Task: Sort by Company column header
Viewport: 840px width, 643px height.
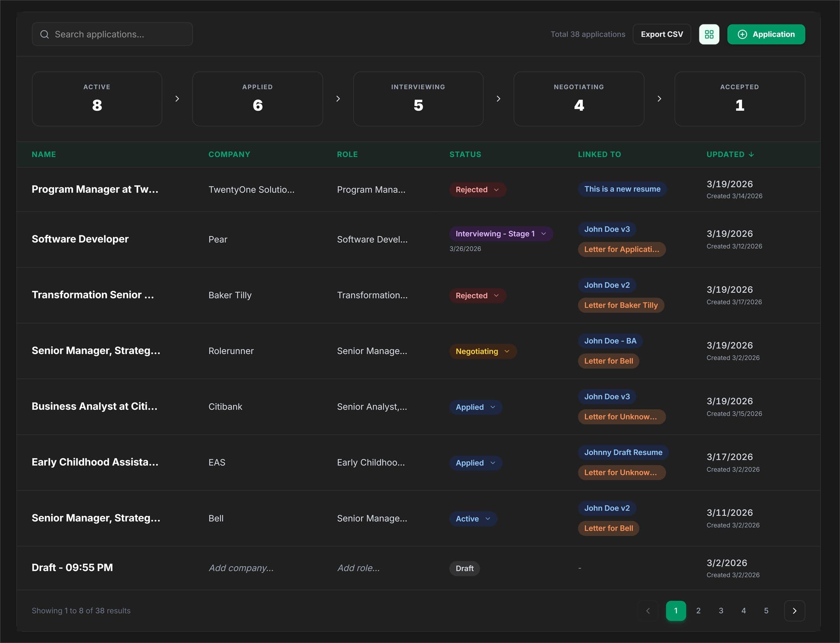Action: (x=229, y=154)
